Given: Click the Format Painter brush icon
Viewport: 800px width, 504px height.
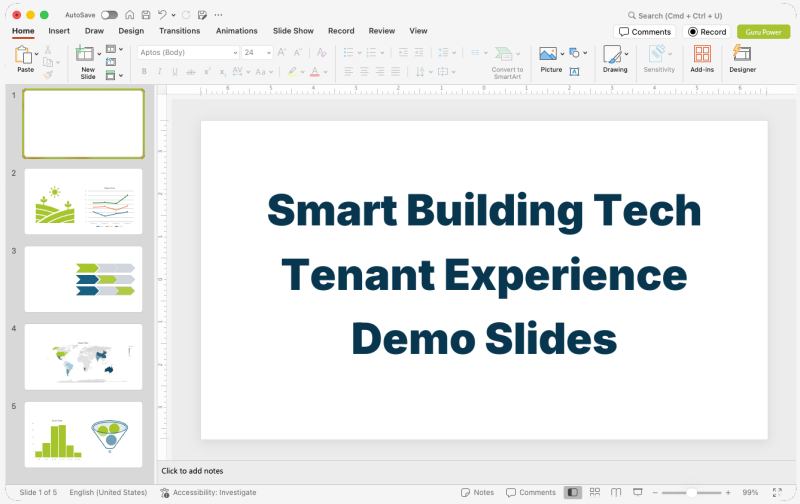Looking at the screenshot, I should (x=48, y=75).
